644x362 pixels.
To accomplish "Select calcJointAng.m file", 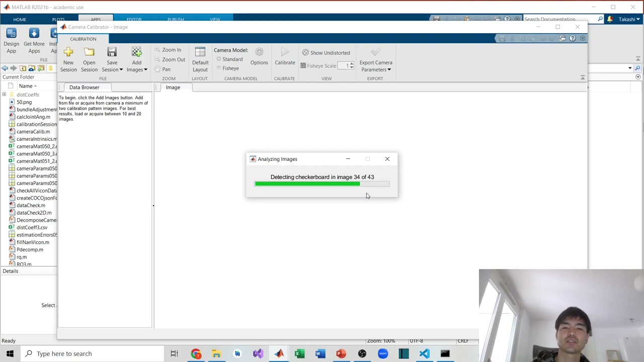I will (x=33, y=117).
